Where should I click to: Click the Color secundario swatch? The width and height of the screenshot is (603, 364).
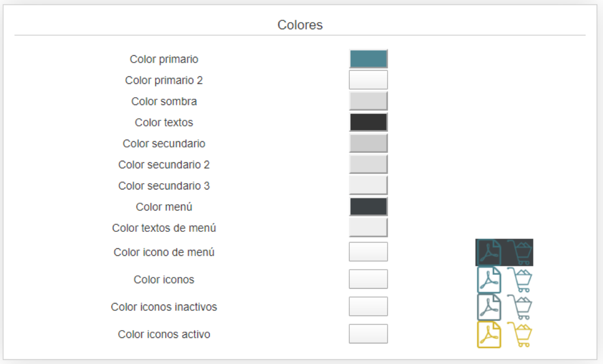[x=368, y=143]
